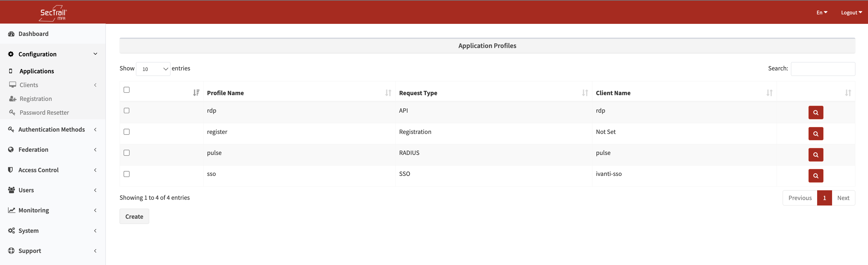Open the Password Resetter tool
The height and width of the screenshot is (265, 868).
pyautogui.click(x=44, y=112)
